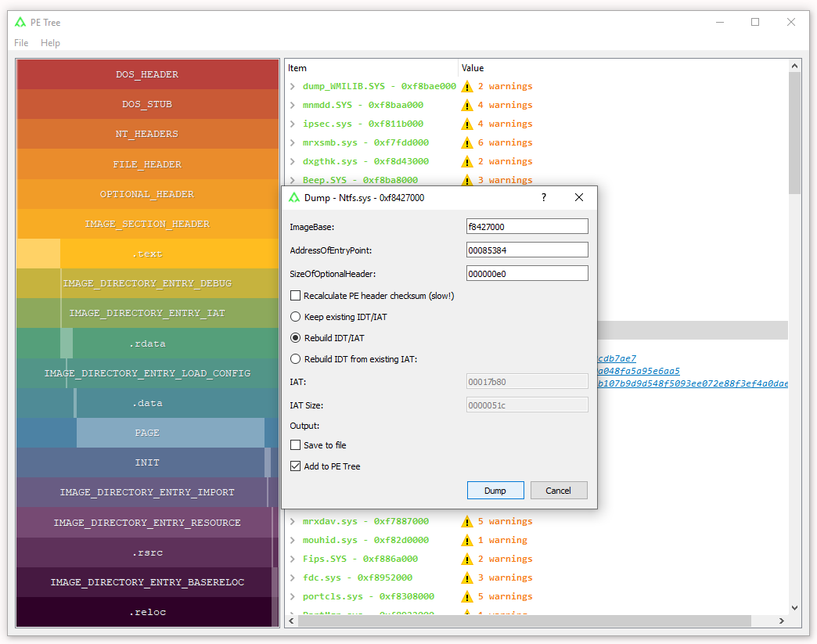Expand the mrxdav.sys entry

[293, 522]
